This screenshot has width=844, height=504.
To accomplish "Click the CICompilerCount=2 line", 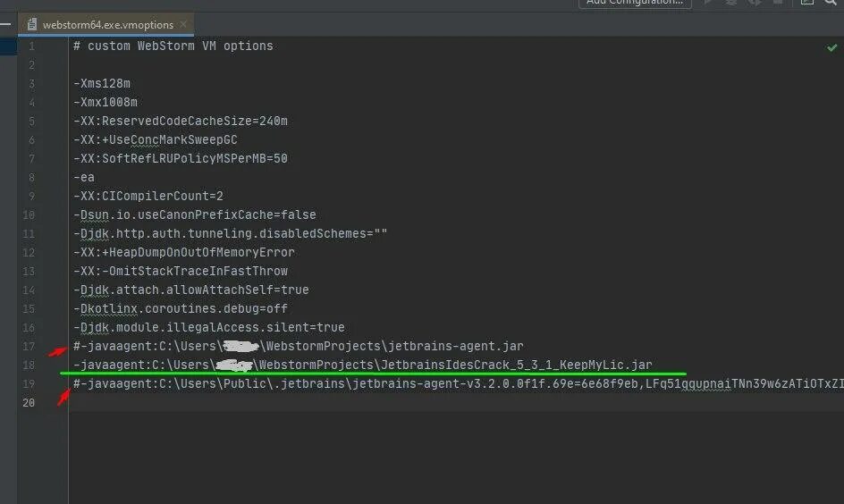I will 148,197.
